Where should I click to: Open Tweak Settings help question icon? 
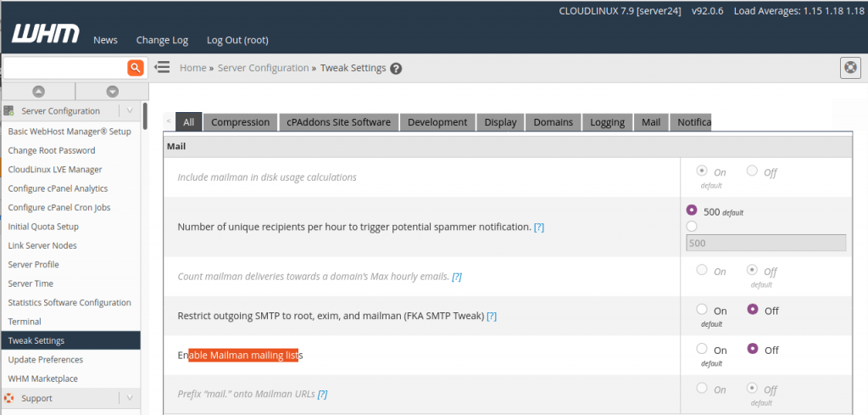(396, 69)
